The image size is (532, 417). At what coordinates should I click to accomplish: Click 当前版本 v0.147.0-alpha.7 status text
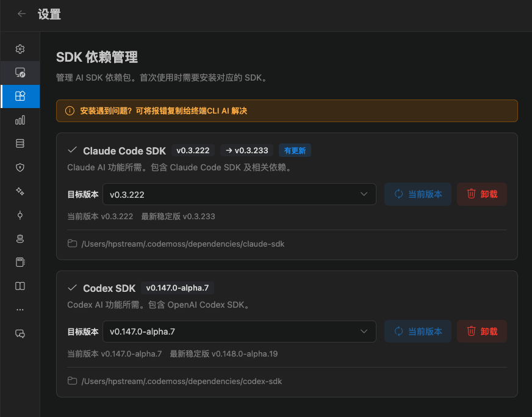pos(114,354)
